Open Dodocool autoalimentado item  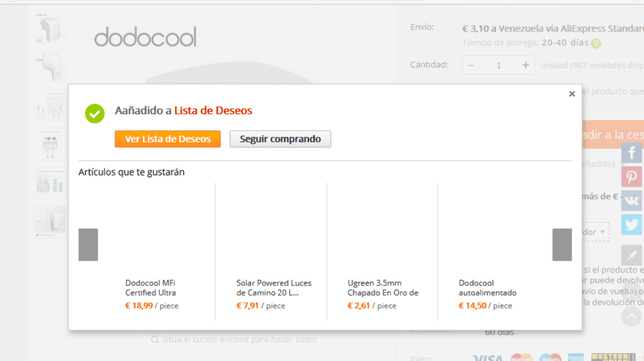(x=487, y=288)
